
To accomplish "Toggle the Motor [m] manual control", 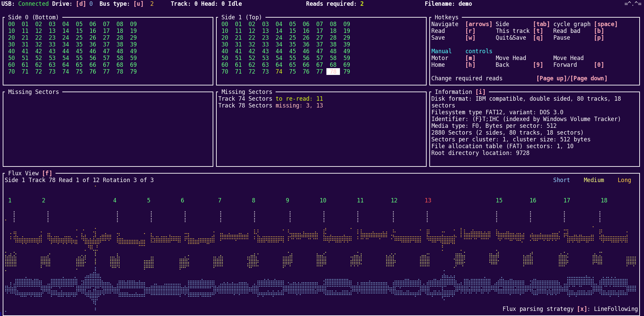I will point(470,58).
